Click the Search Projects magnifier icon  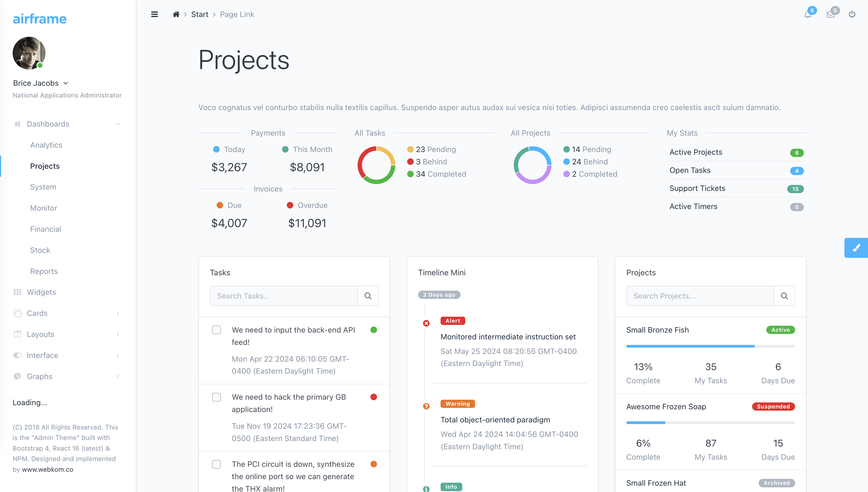tap(784, 296)
